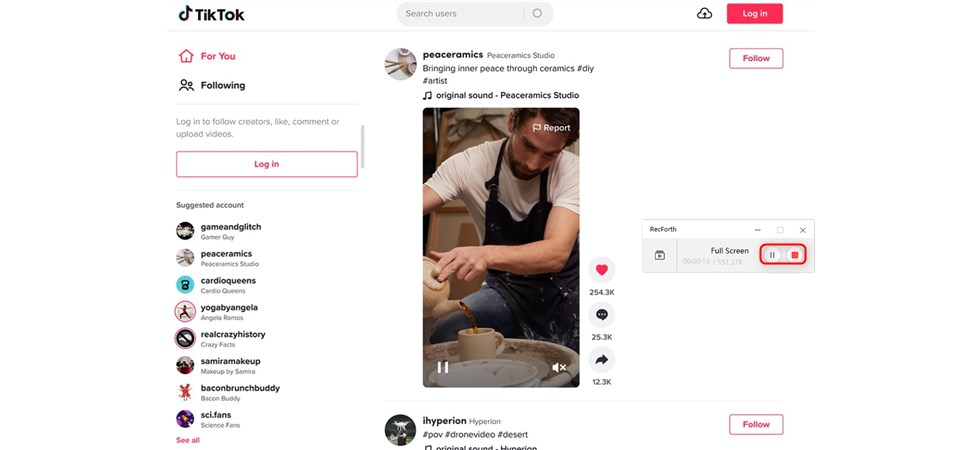
Task: Click the sidebar scrollbar
Action: [362, 146]
